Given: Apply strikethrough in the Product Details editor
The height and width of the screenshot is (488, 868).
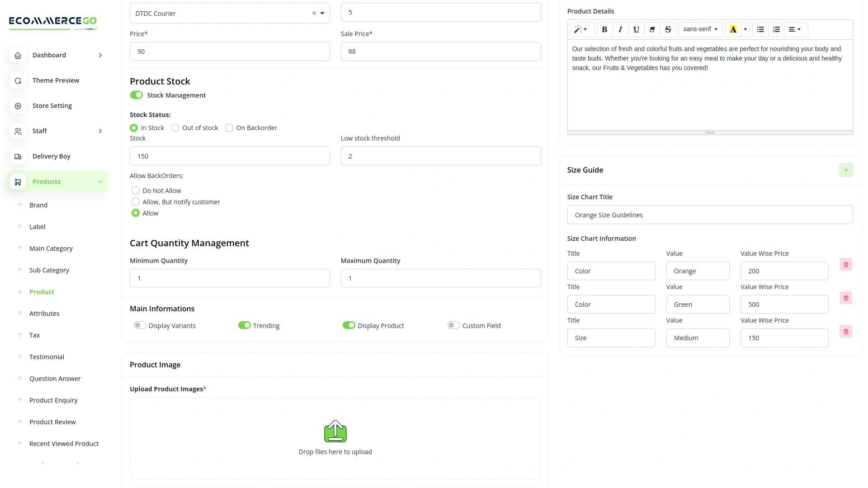Looking at the screenshot, I should pyautogui.click(x=668, y=29).
